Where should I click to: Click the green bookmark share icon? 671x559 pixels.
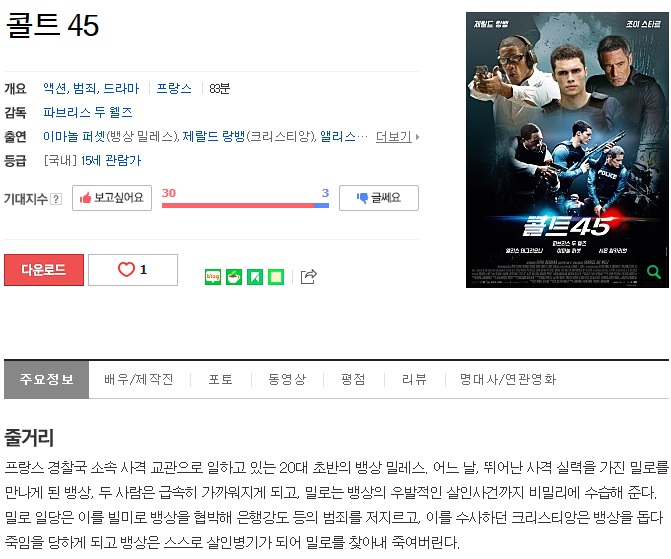pyautogui.click(x=255, y=277)
